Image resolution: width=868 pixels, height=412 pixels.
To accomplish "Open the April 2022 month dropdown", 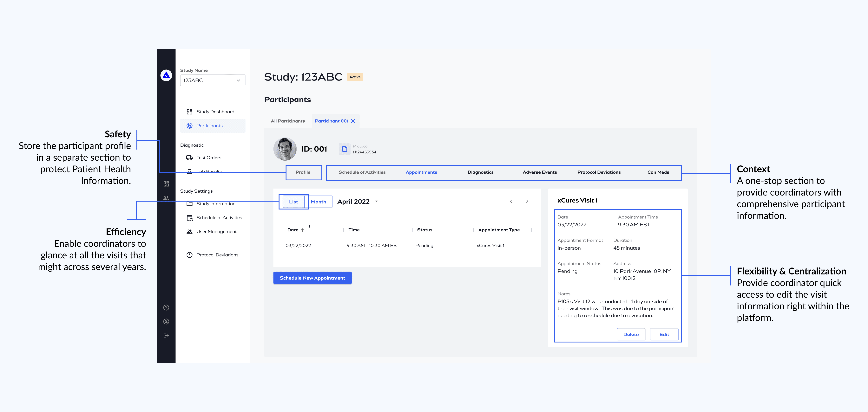I will tap(376, 202).
